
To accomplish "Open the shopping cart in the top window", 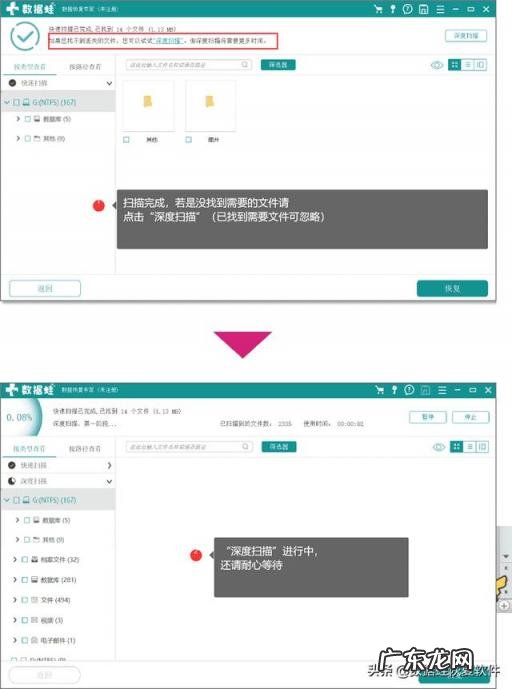I will pyautogui.click(x=378, y=9).
